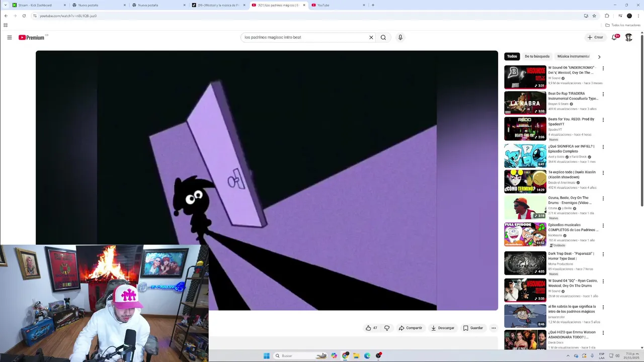
Task: Open the browser extensions puzzle icon
Action: coord(607,16)
